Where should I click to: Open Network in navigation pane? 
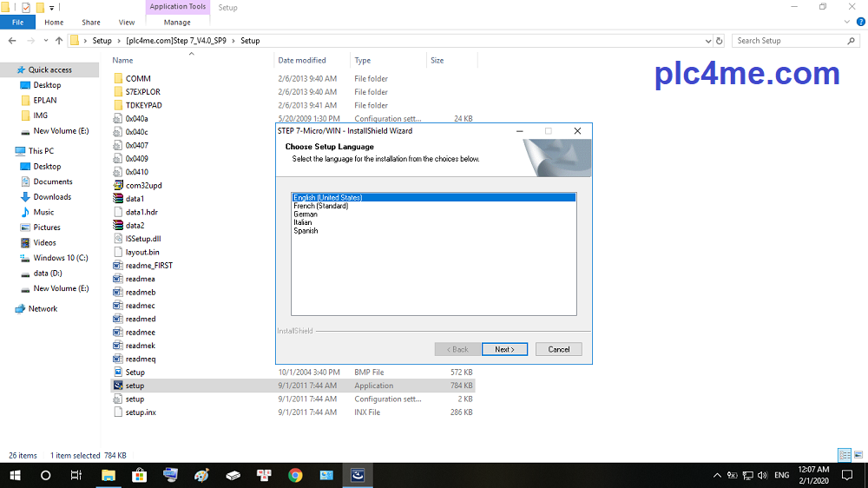43,308
